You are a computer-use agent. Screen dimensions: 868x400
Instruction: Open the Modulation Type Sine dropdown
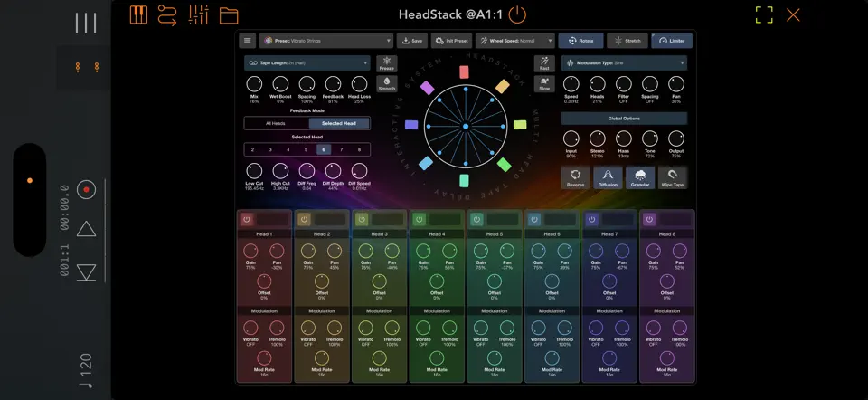[x=624, y=62]
